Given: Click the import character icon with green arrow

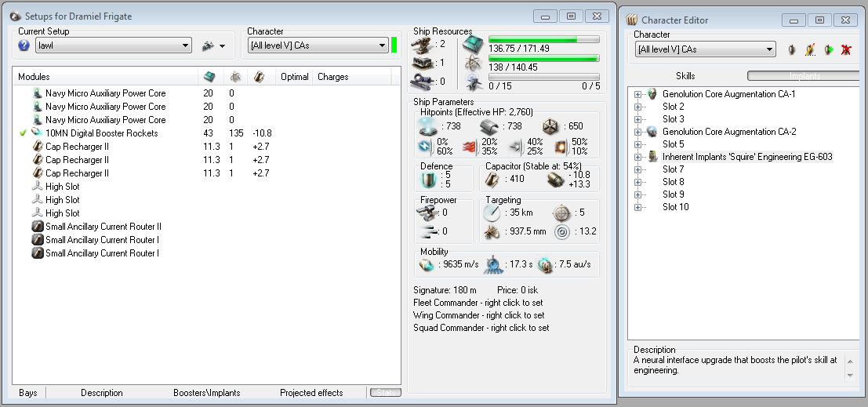Looking at the screenshot, I should point(828,49).
